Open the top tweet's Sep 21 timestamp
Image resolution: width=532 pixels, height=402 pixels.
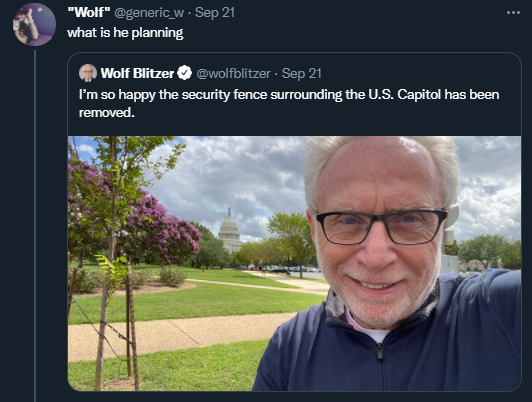(x=215, y=13)
